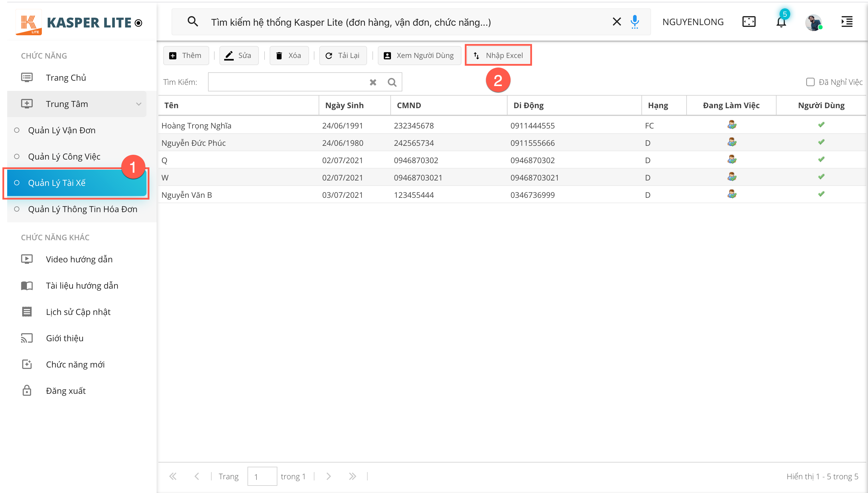Click the Nhập Excel button
The width and height of the screenshot is (868, 493).
(x=498, y=56)
